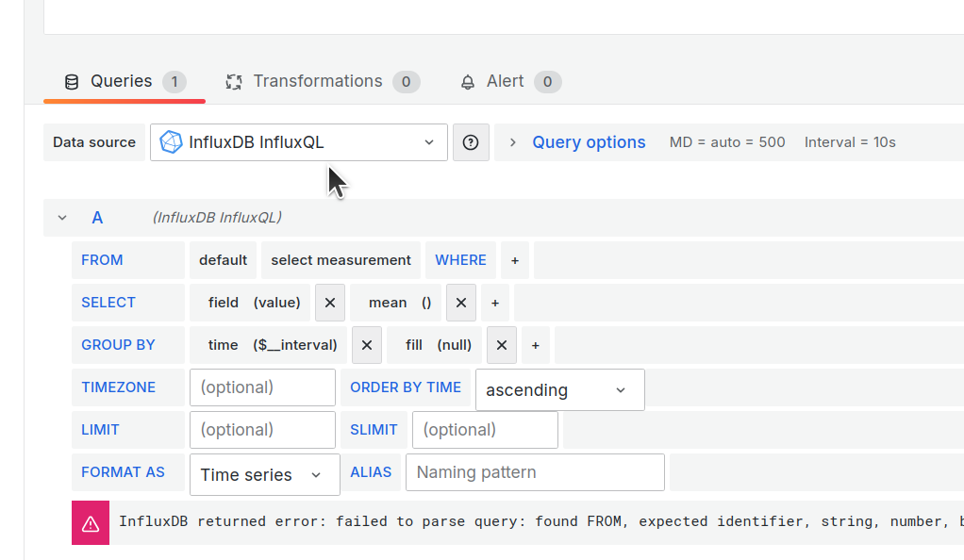Switch to the Alert tab
964x560 pixels.
(x=505, y=82)
